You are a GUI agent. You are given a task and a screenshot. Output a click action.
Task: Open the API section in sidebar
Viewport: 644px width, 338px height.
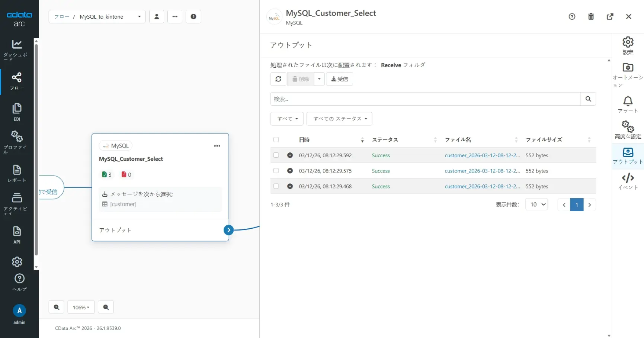[17, 235]
